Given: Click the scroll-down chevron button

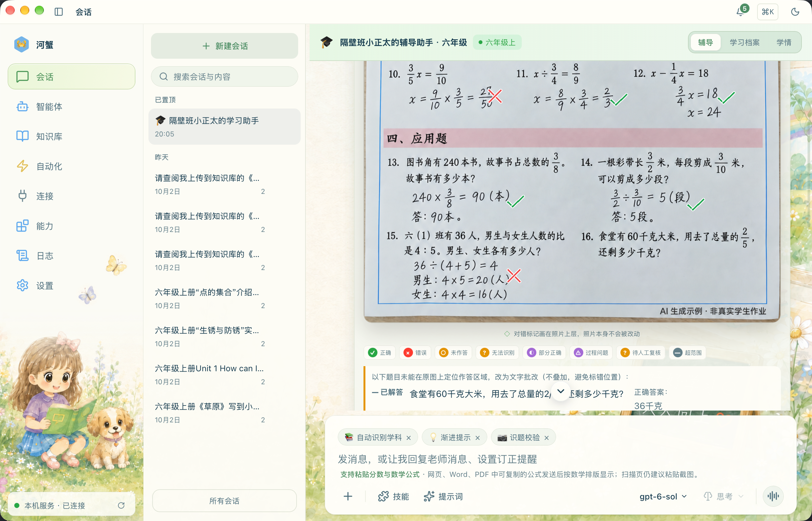Looking at the screenshot, I should (x=560, y=391).
